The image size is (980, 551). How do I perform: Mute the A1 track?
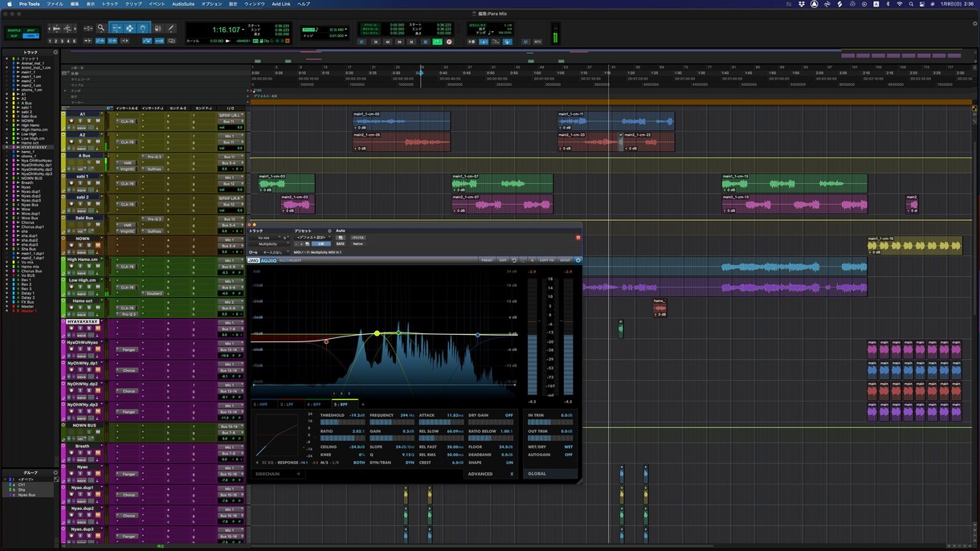(99, 120)
